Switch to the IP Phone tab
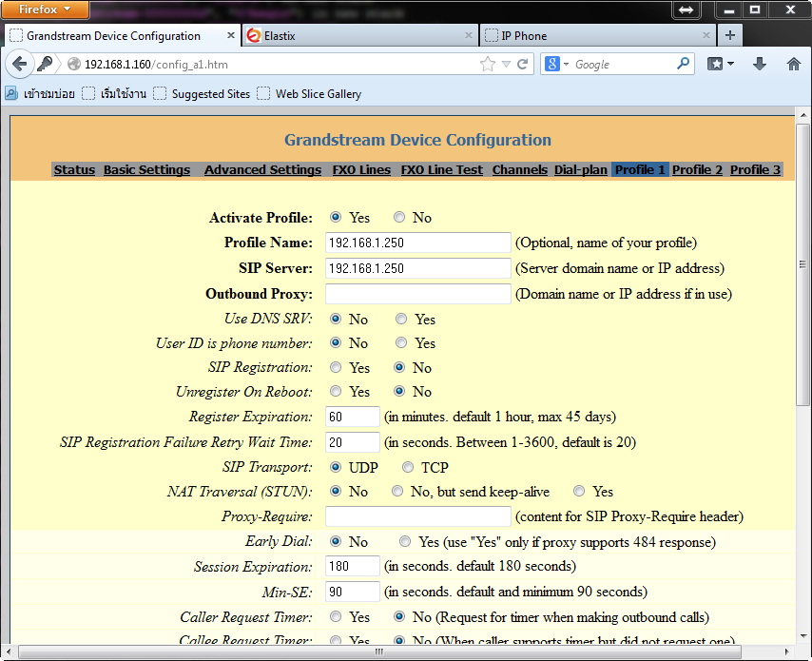This screenshot has height=661, width=812. click(x=598, y=36)
